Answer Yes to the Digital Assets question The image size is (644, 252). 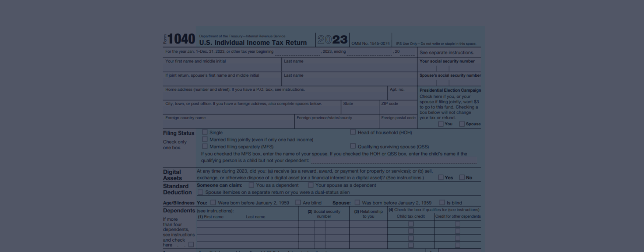click(441, 177)
